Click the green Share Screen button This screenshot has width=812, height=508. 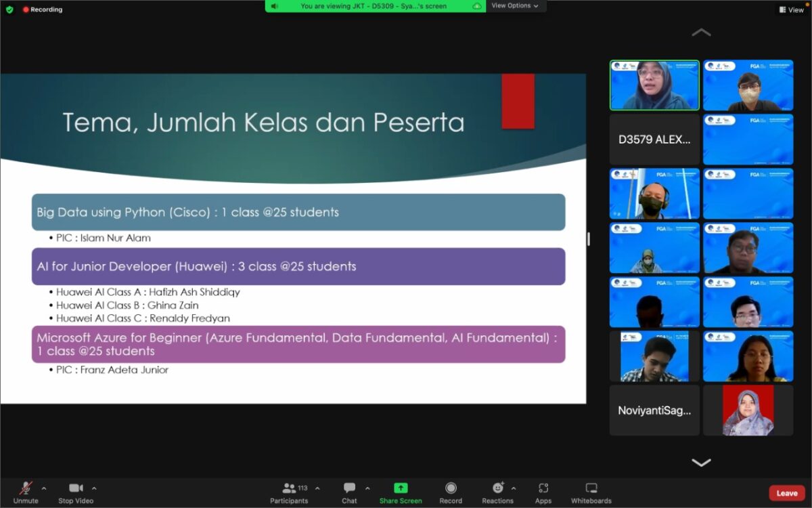pos(401,492)
